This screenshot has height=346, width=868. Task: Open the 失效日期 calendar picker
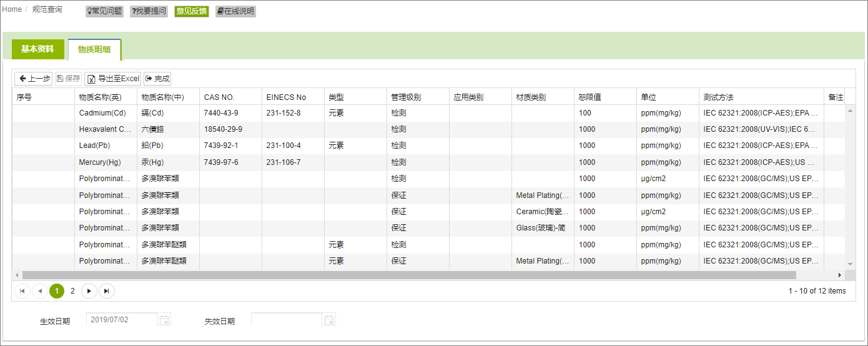pos(329,320)
